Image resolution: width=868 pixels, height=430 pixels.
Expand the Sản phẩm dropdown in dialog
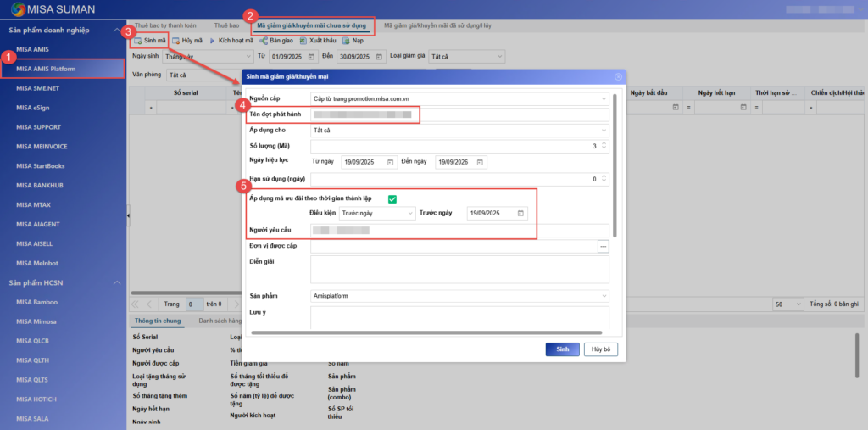tap(603, 296)
